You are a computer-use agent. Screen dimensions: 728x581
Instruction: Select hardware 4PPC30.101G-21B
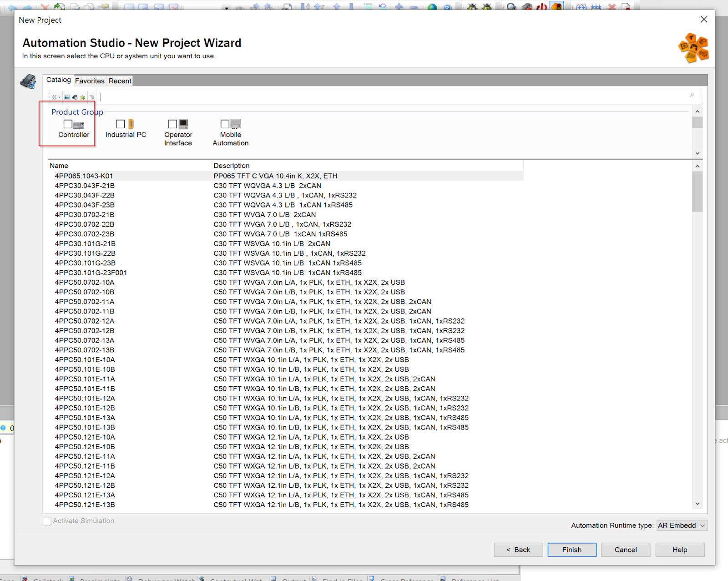click(x=85, y=244)
